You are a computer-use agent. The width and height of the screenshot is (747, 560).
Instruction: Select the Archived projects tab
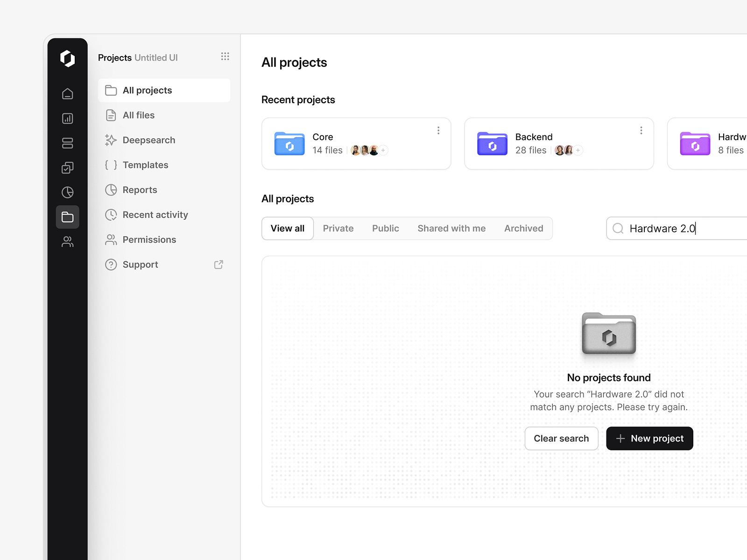[x=523, y=228]
